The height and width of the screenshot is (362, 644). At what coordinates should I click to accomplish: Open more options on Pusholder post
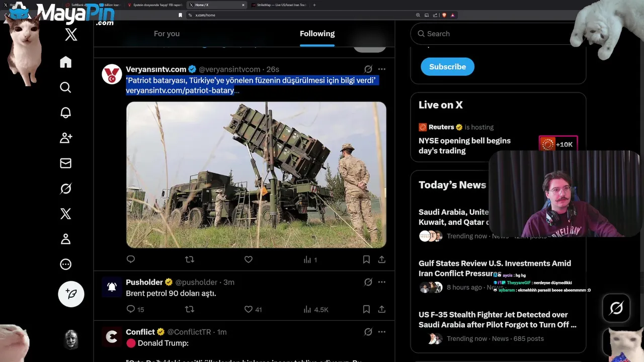coord(382,282)
